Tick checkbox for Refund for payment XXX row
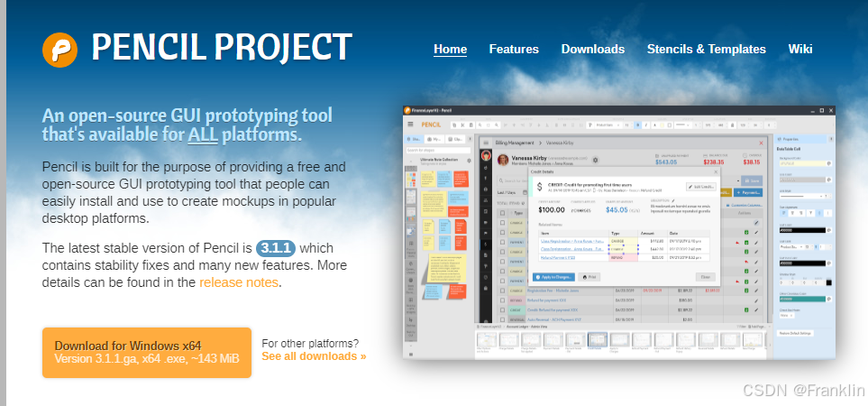 pyautogui.click(x=502, y=300)
